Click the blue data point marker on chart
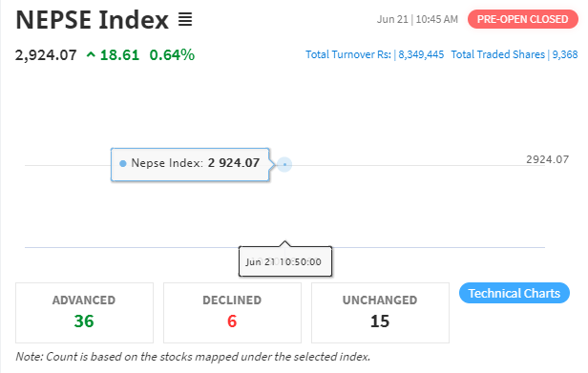The width and height of the screenshot is (588, 373). pos(284,165)
